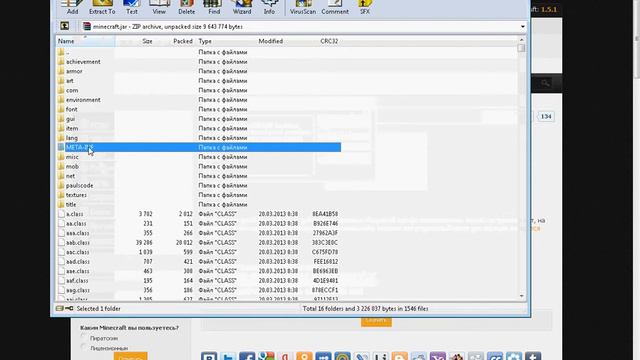Select the gui folder
The height and width of the screenshot is (360, 640).
(x=199, y=119)
